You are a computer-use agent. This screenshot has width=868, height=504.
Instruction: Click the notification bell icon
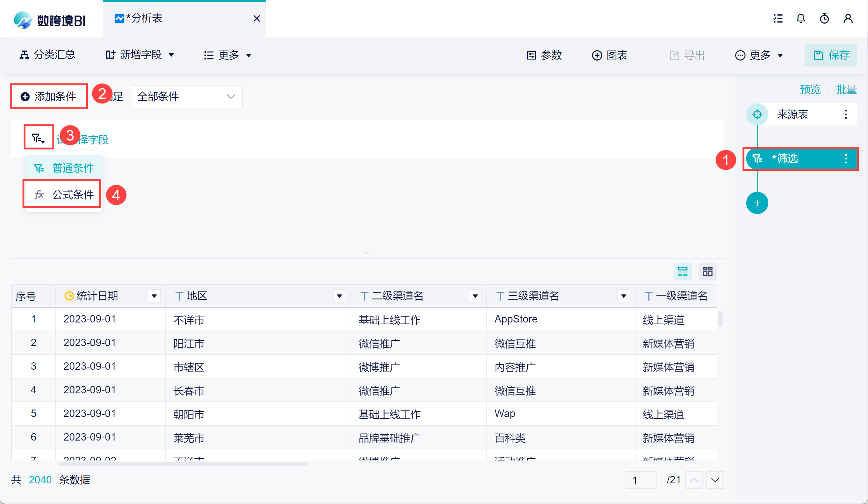click(x=800, y=18)
